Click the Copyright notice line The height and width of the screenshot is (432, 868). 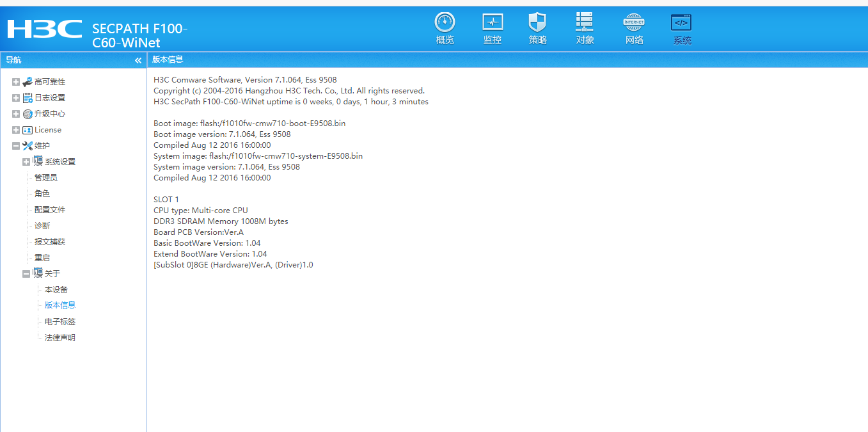289,91
